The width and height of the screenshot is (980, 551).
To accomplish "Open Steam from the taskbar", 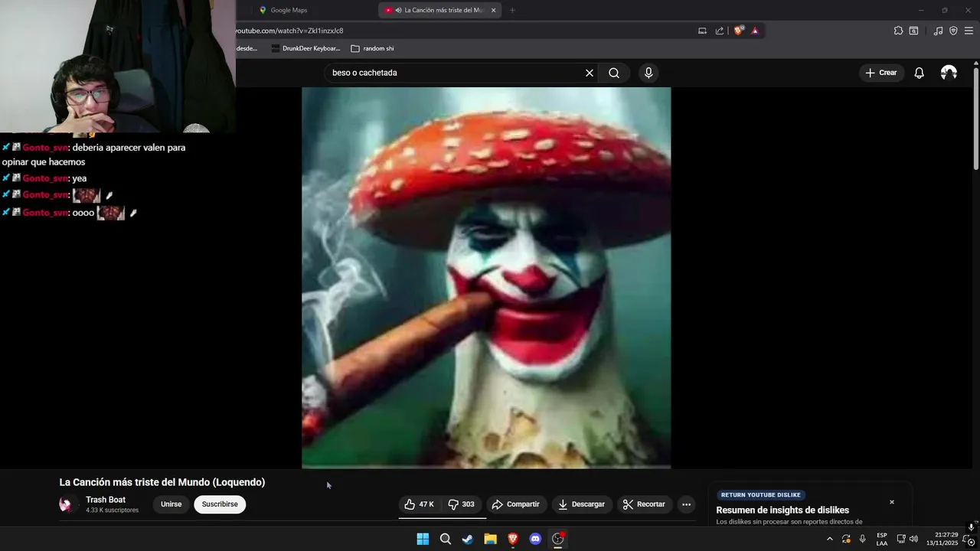I will pos(468,539).
